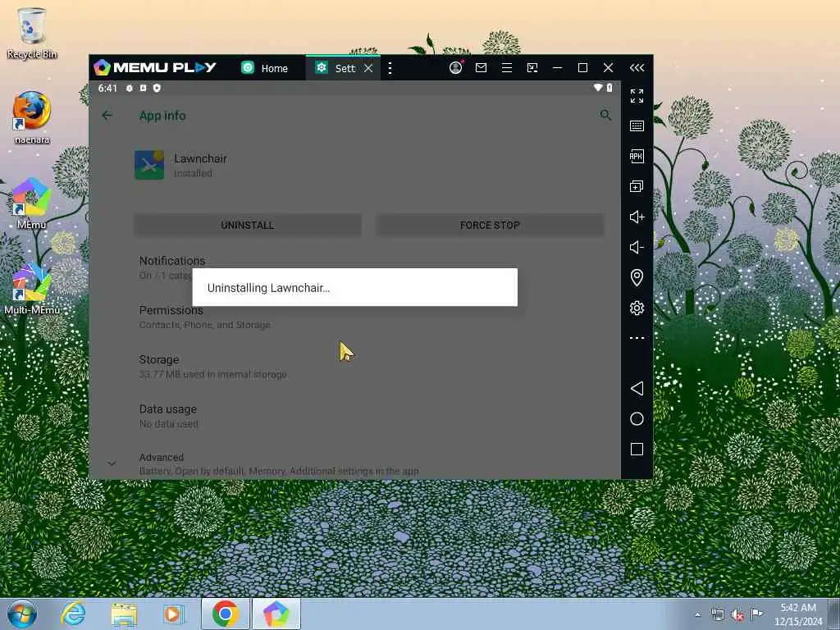Collapse the MEmu sidebar with triple chevron

click(x=637, y=67)
